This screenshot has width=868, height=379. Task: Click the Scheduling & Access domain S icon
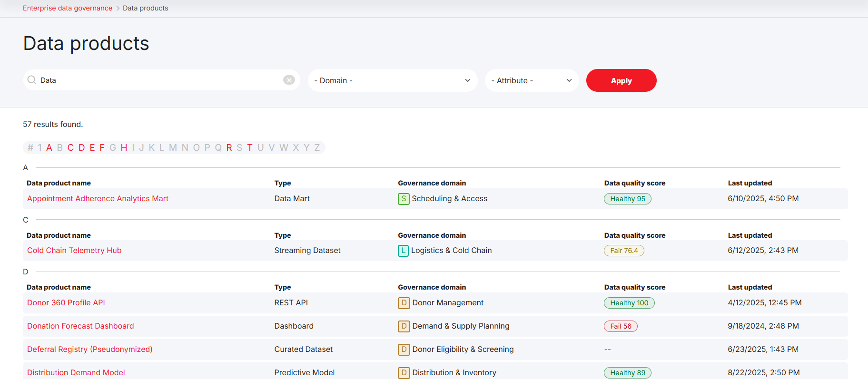404,199
